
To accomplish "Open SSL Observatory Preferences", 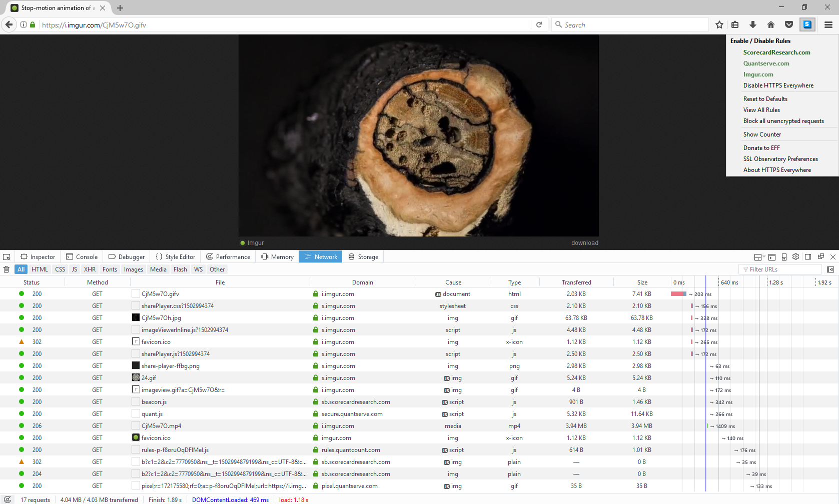I will pyautogui.click(x=780, y=159).
